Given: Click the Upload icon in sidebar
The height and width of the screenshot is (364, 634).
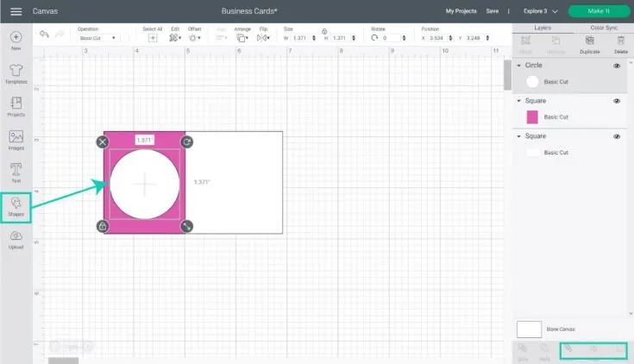Looking at the screenshot, I should pyautogui.click(x=16, y=239).
